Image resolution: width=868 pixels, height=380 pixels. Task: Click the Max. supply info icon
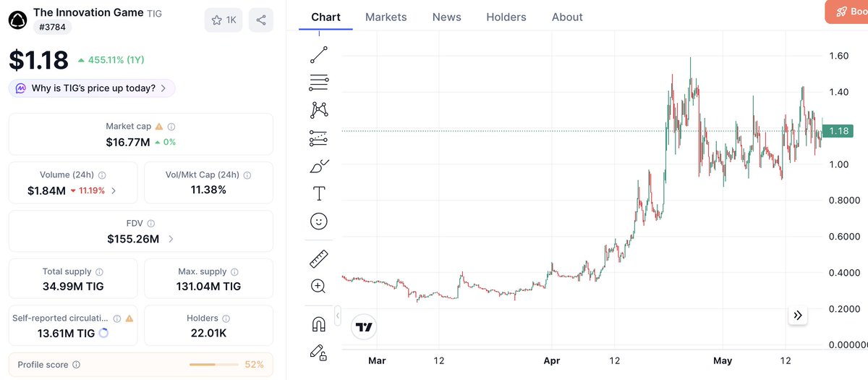pos(234,272)
